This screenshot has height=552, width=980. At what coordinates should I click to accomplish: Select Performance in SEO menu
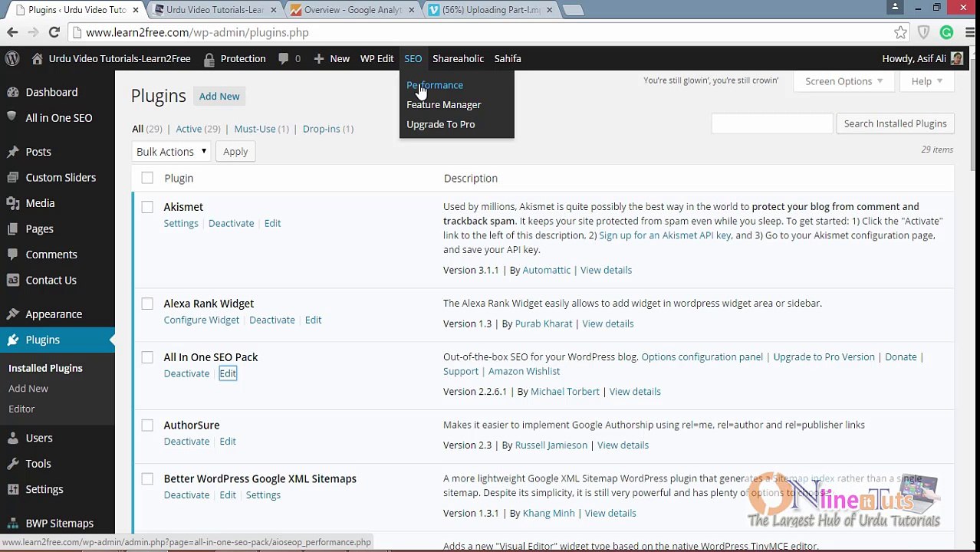(435, 85)
